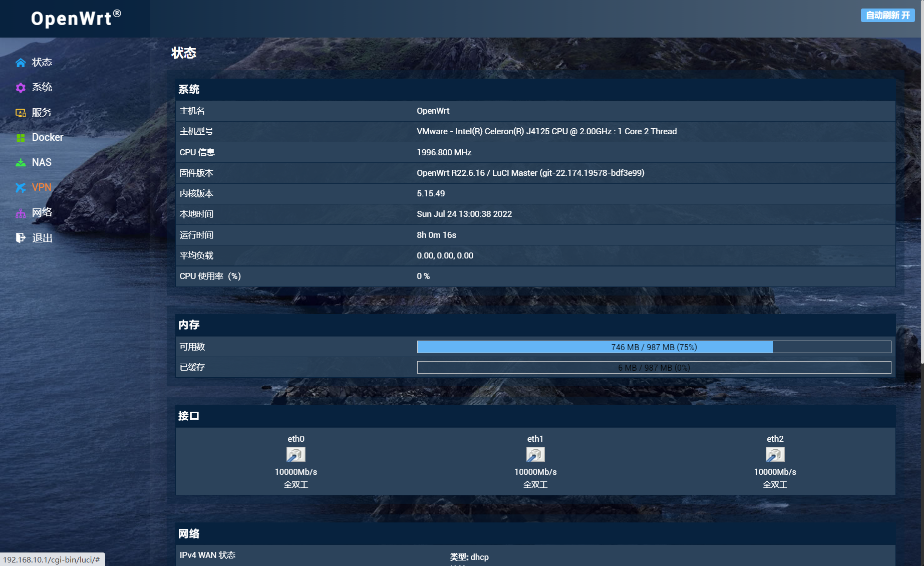
Task: Open the 服务 menu
Action: tap(42, 112)
